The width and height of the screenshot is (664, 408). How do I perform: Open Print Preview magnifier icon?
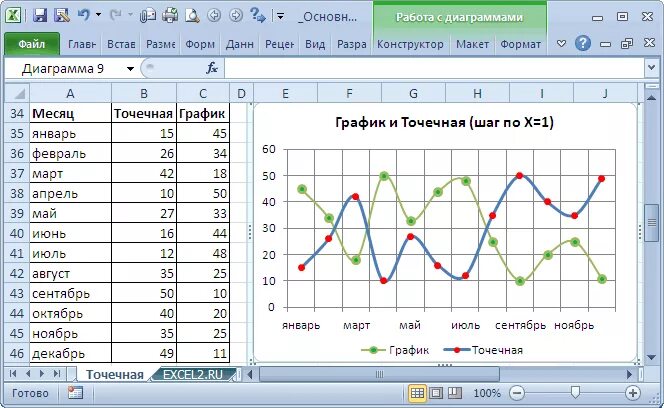192,16
